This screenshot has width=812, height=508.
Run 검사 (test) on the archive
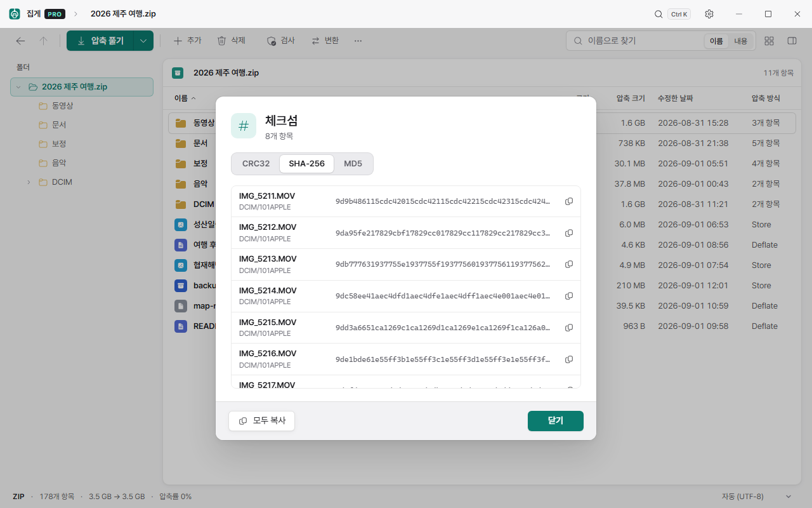tap(281, 41)
